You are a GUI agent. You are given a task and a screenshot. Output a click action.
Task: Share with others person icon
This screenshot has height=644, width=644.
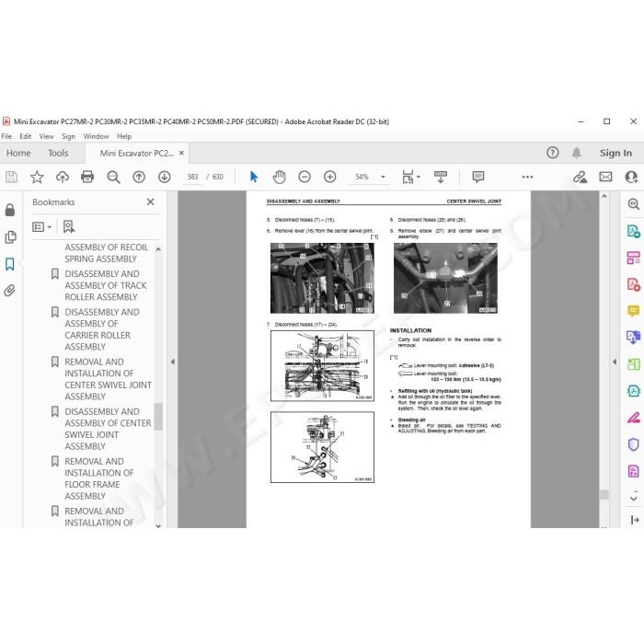631,177
